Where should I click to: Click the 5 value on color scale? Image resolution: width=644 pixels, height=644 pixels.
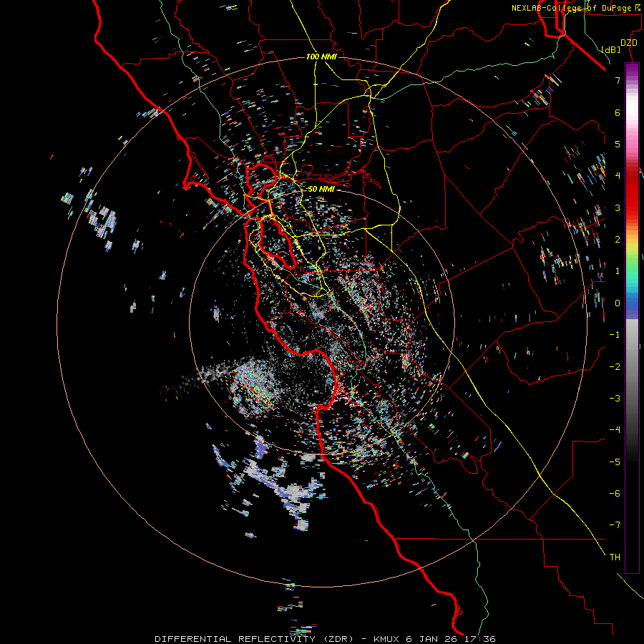coord(618,144)
